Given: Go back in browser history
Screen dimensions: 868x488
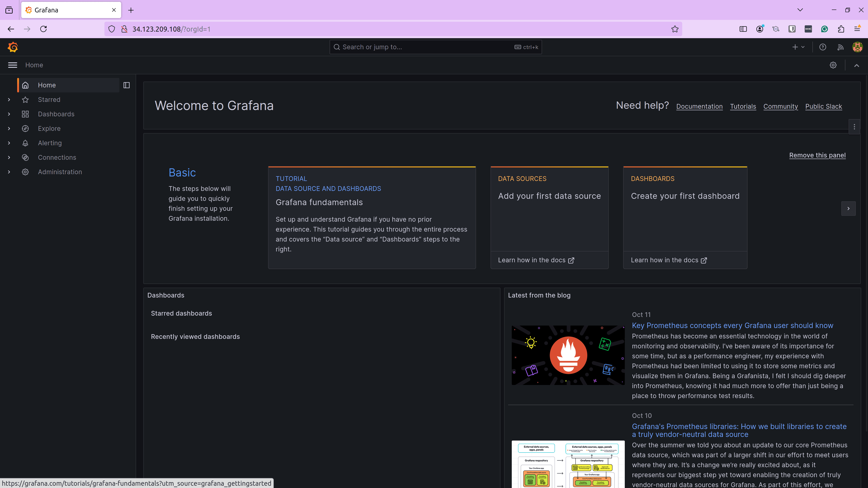Looking at the screenshot, I should click(x=11, y=29).
